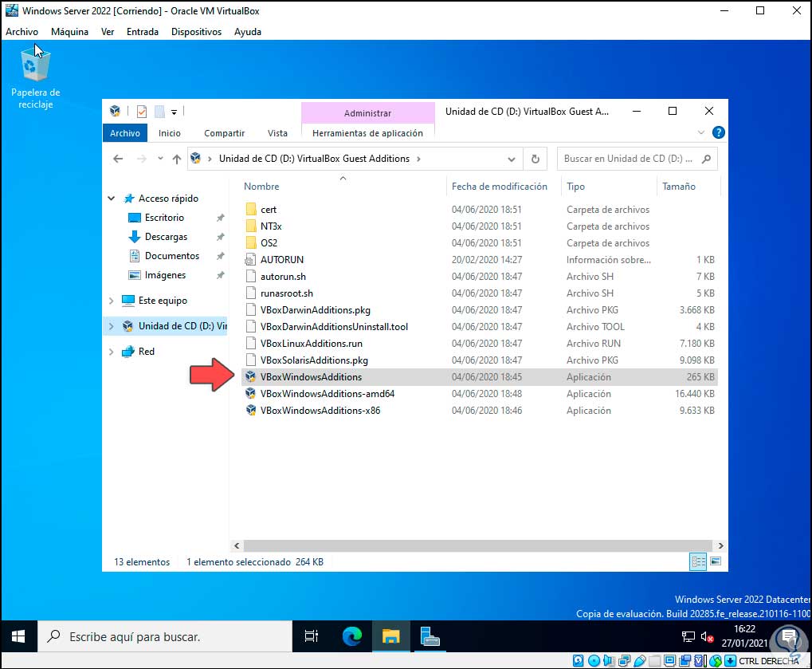Viewport: 812px width, 669px height.
Task: Select Escritorio in the navigation pane
Action: [x=164, y=218]
